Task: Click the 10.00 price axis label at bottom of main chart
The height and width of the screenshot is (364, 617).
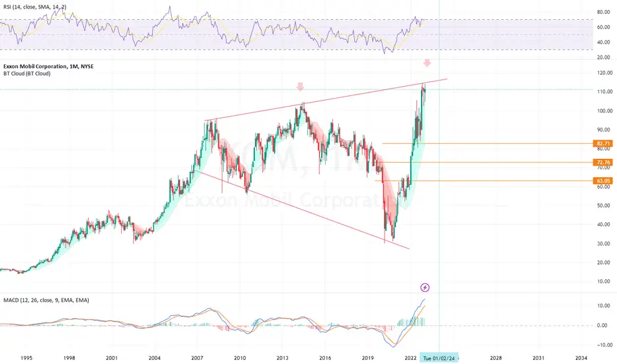Action: 605,282
